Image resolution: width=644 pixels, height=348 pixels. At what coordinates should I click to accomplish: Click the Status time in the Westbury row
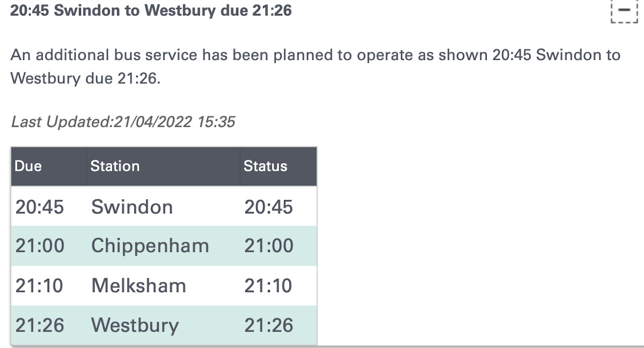(x=268, y=325)
